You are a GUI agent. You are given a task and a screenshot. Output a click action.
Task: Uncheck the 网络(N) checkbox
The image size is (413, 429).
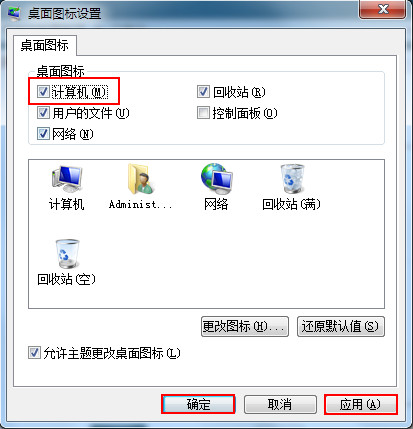(43, 134)
